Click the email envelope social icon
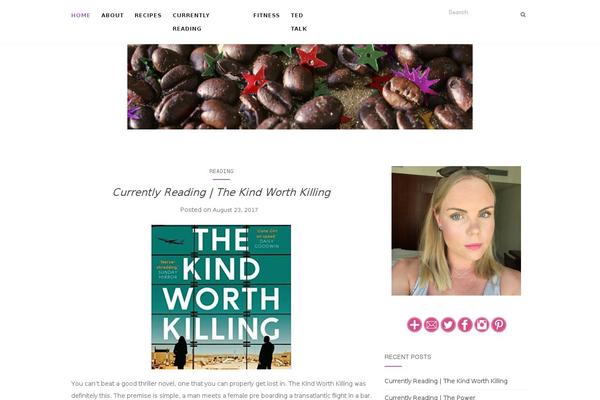600x400 pixels. (x=431, y=325)
